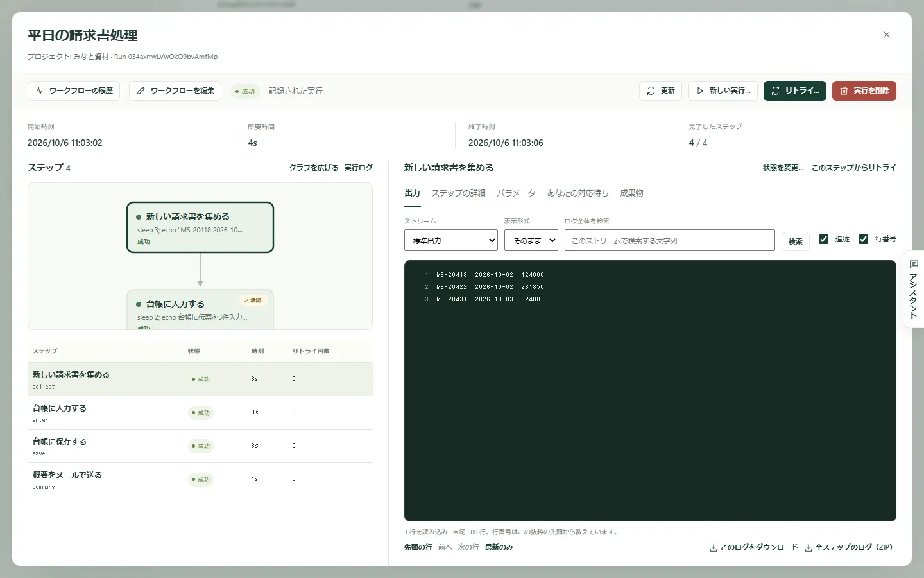Open the ストリーム dropdown showing 標準出力

pyautogui.click(x=451, y=241)
